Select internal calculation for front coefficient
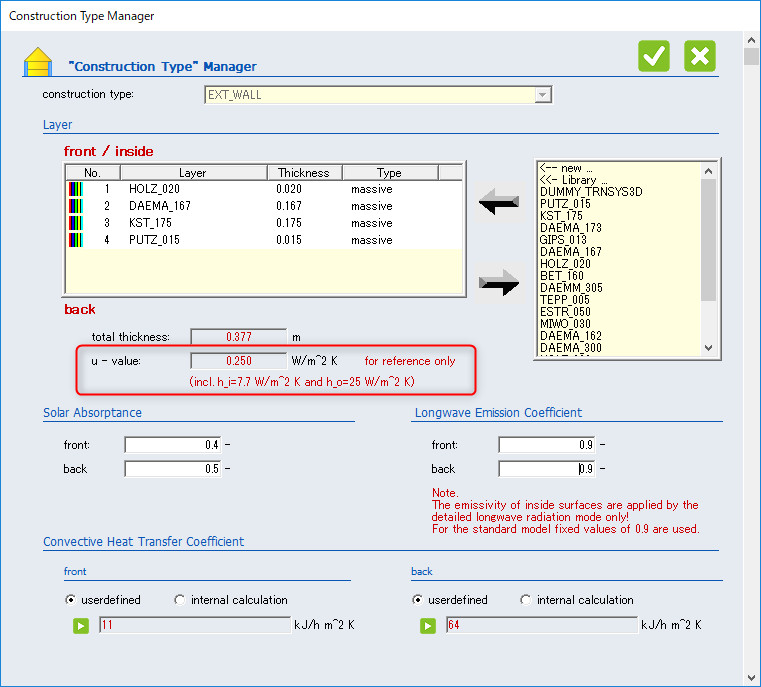 (x=180, y=600)
